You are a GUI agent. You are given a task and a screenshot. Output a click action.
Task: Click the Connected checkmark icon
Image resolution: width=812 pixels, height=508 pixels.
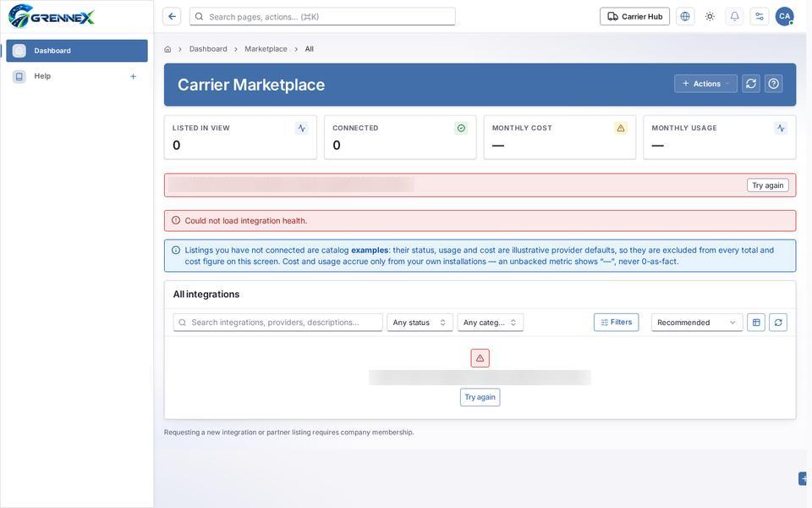pyautogui.click(x=461, y=128)
